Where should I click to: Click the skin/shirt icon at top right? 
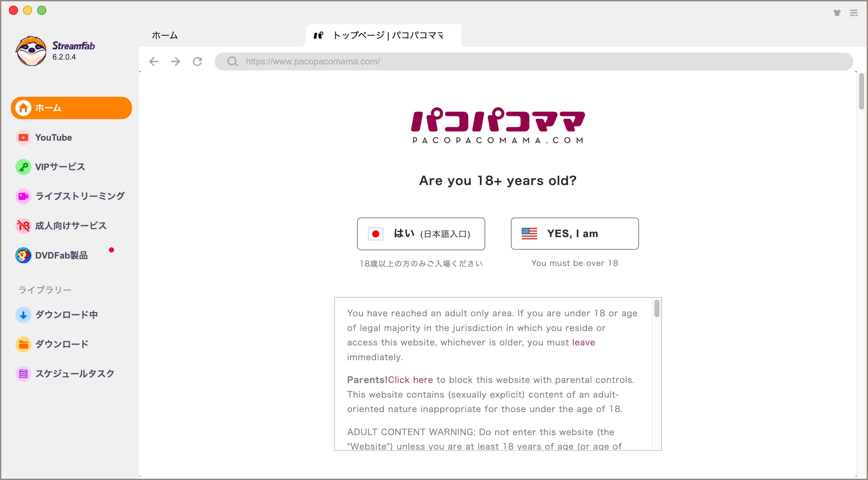(837, 13)
